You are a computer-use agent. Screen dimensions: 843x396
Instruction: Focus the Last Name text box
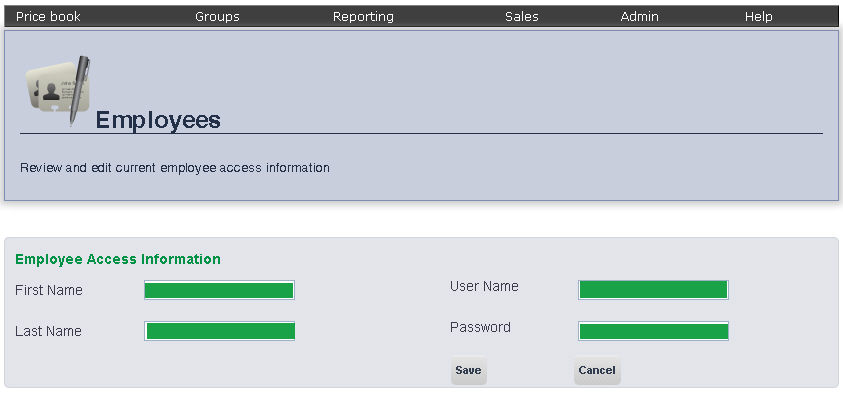(219, 331)
